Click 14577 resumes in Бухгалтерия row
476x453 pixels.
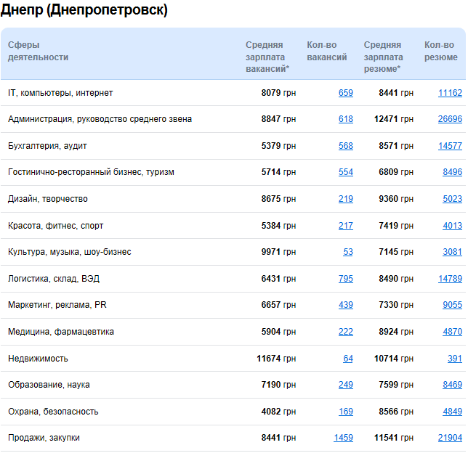tap(450, 146)
